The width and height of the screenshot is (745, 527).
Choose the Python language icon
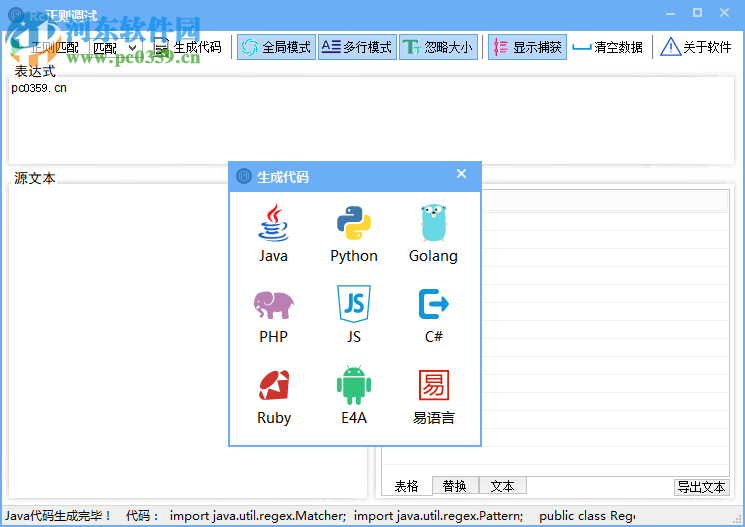pos(354,233)
